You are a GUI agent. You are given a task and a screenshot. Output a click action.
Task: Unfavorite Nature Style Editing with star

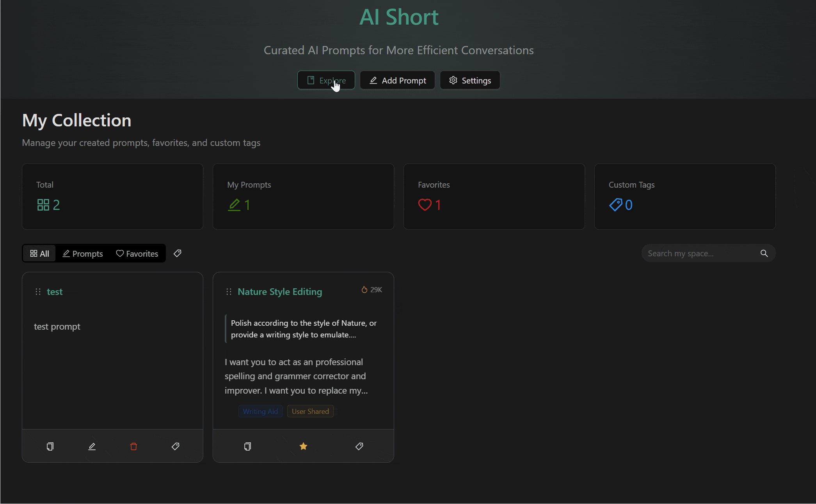point(303,446)
